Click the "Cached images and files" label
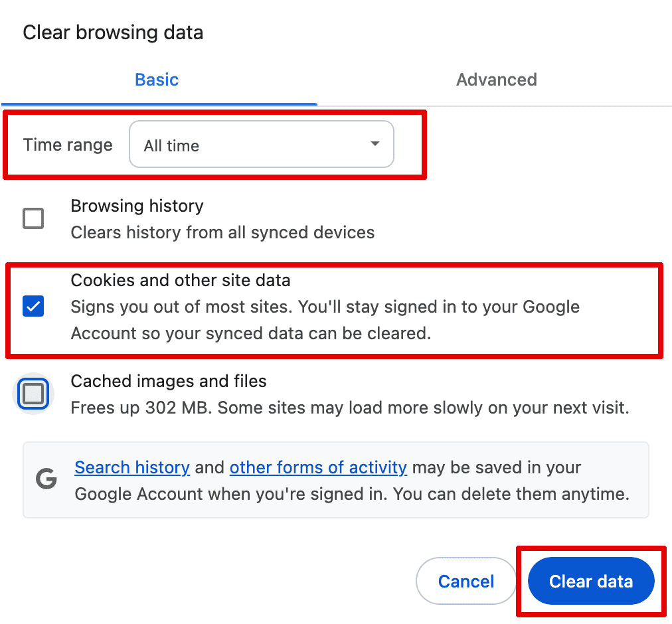The width and height of the screenshot is (672, 624). pos(169,381)
